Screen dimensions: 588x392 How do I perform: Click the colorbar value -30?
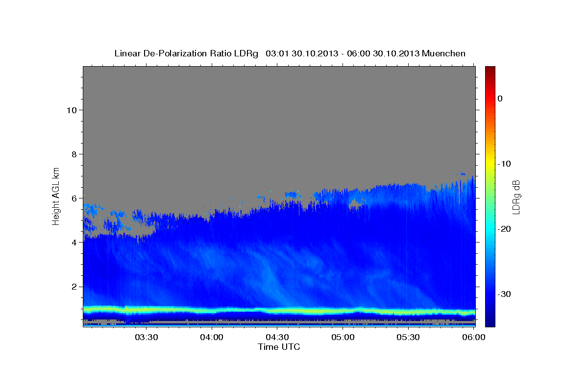[x=505, y=294]
